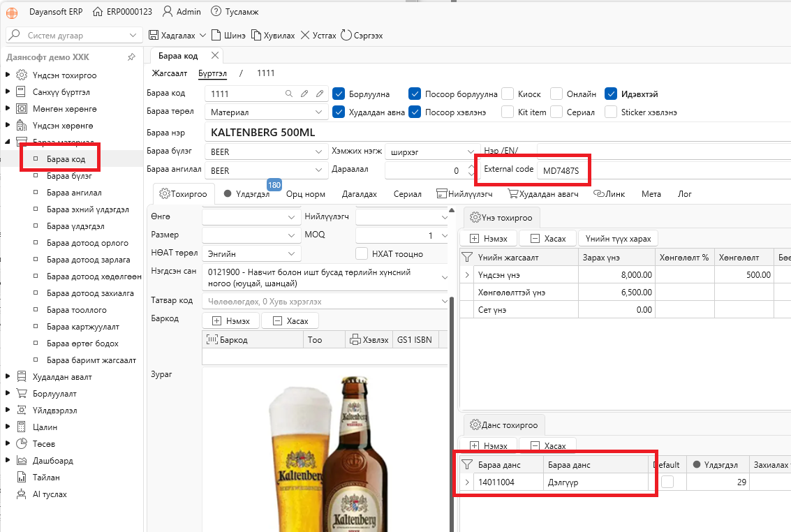This screenshot has height=532, width=791.
Task: Select Бараа бүлэг in sidebar tree
Action: pyautogui.click(x=69, y=175)
